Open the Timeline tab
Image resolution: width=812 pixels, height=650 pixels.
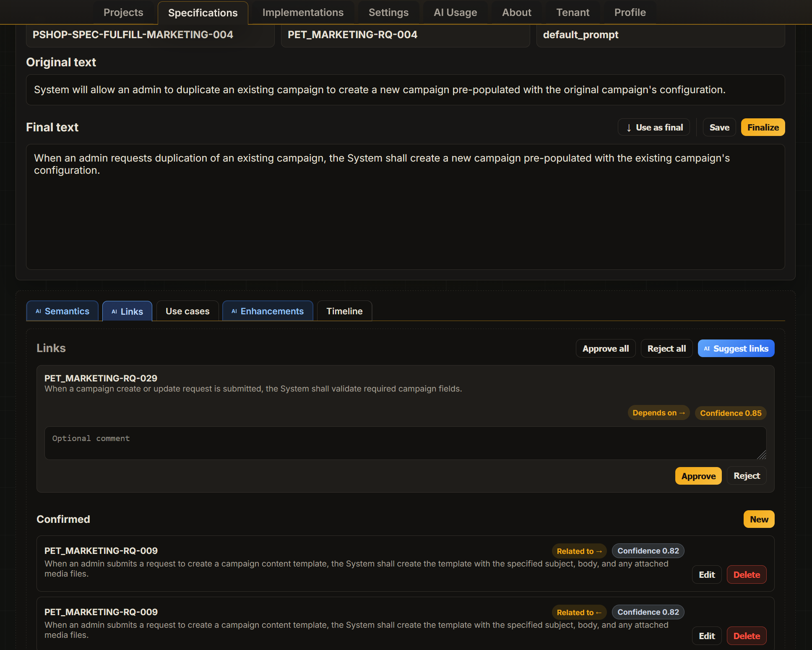coord(344,311)
